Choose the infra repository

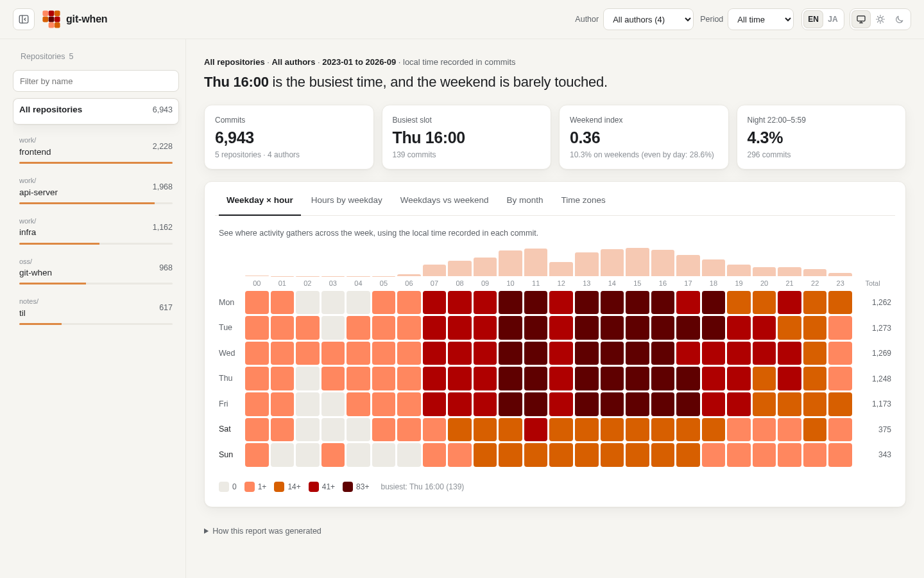tap(96, 230)
